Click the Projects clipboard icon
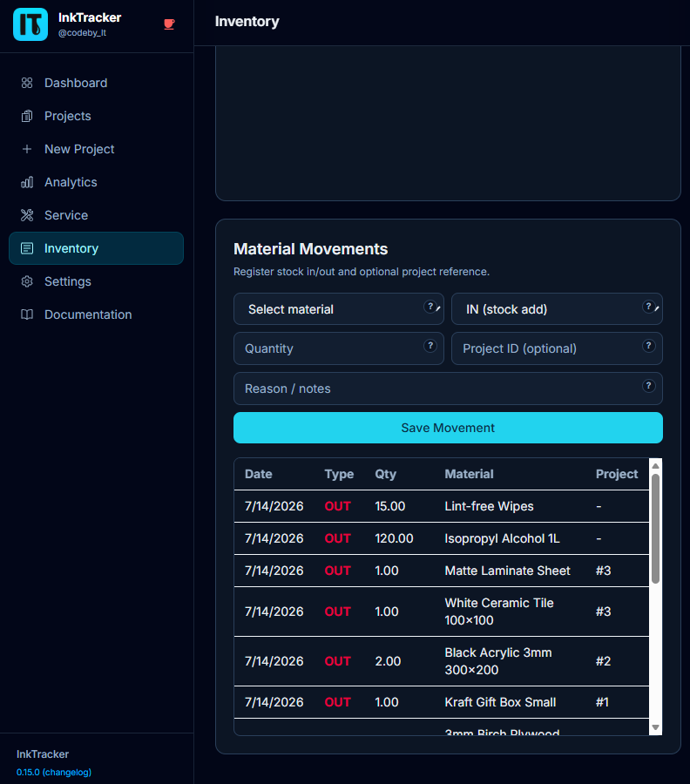690x784 pixels. tap(27, 116)
